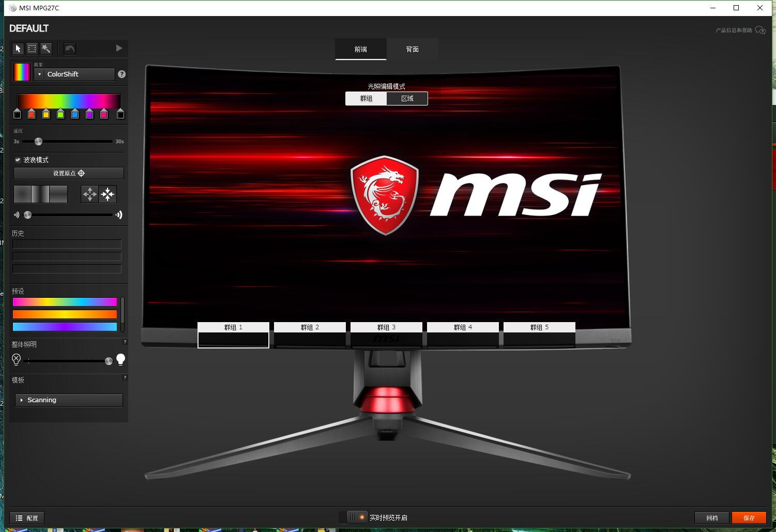Screen dimensions: 776x532
Task: Open the ColorShift effect dropdown
Action: (74, 74)
